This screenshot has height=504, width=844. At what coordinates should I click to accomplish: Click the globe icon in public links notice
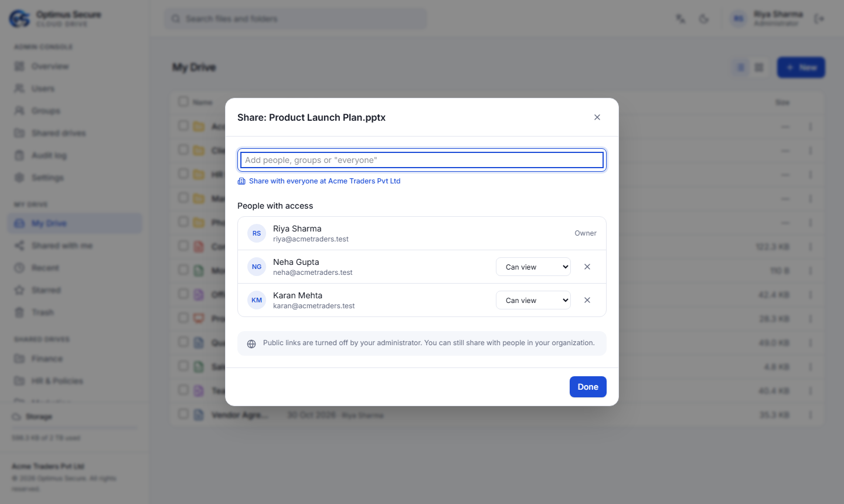[x=251, y=344]
